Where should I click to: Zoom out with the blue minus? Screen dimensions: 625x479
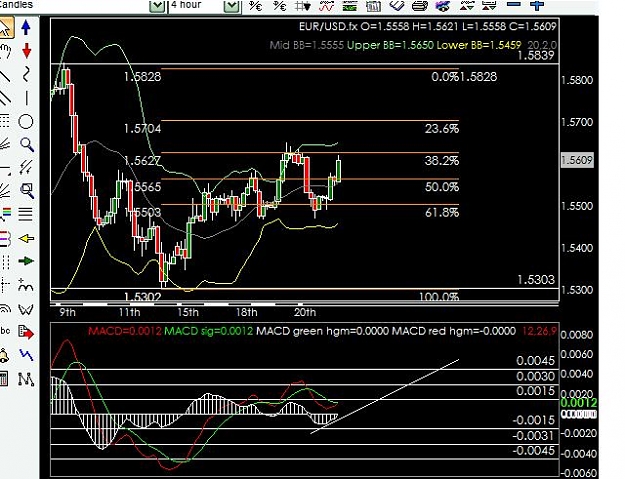click(514, 4)
